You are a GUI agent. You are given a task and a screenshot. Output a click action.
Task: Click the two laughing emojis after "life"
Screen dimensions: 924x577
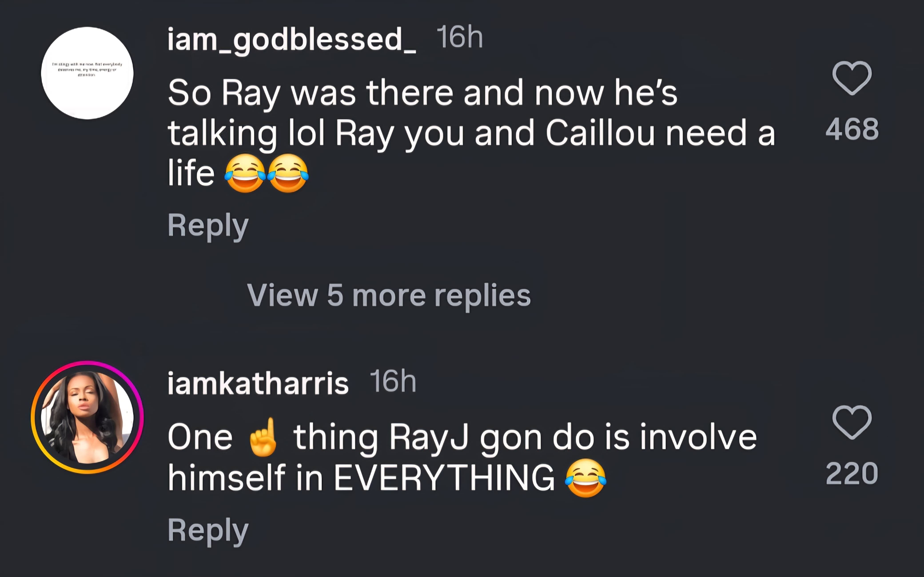point(267,173)
